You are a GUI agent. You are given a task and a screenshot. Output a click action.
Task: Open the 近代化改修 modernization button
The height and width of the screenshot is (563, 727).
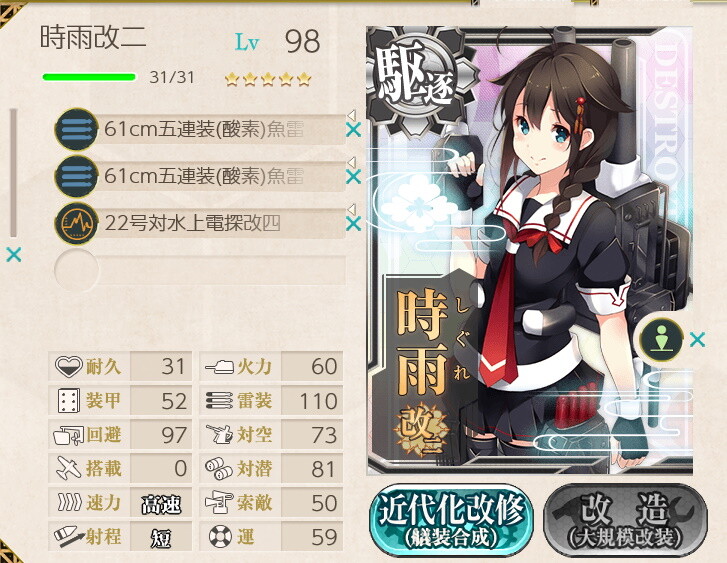pos(452,520)
